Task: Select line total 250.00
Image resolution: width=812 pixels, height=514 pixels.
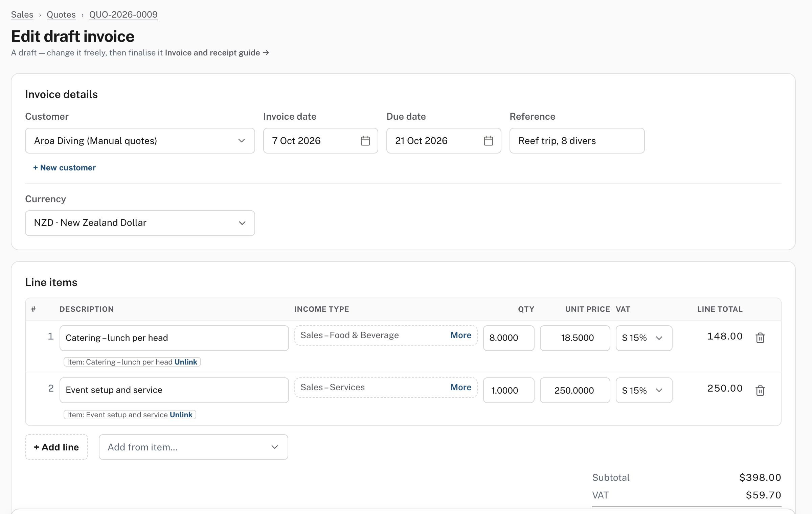Action: pyautogui.click(x=725, y=388)
